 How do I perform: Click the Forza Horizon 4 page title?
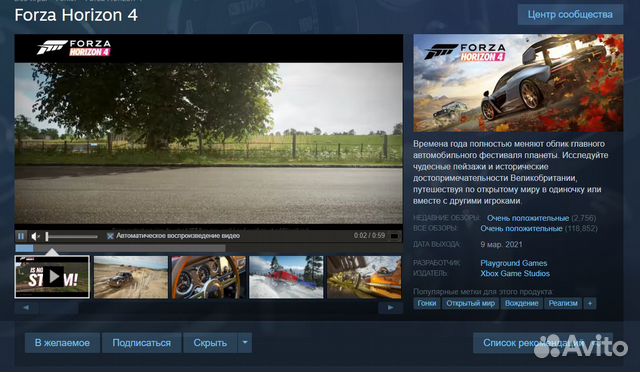point(76,15)
